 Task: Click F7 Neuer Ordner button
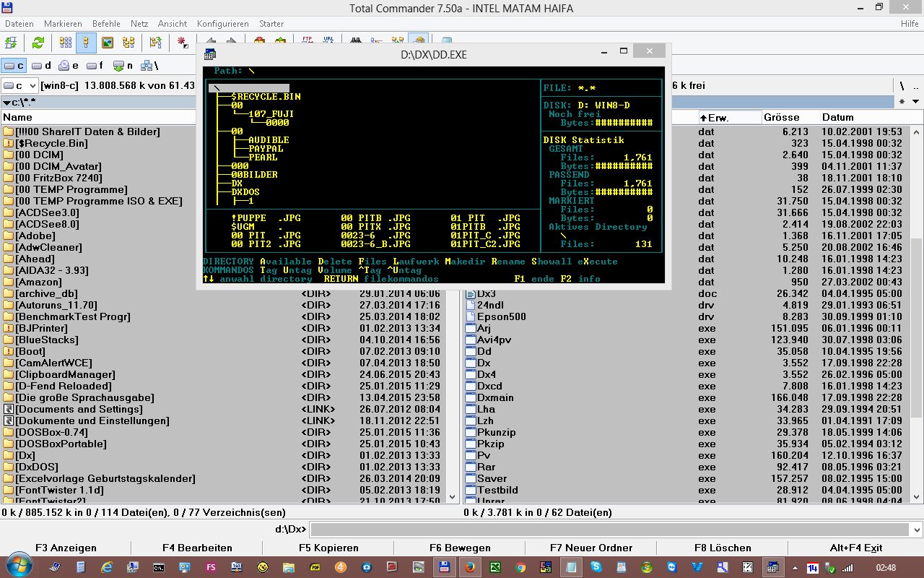point(591,548)
